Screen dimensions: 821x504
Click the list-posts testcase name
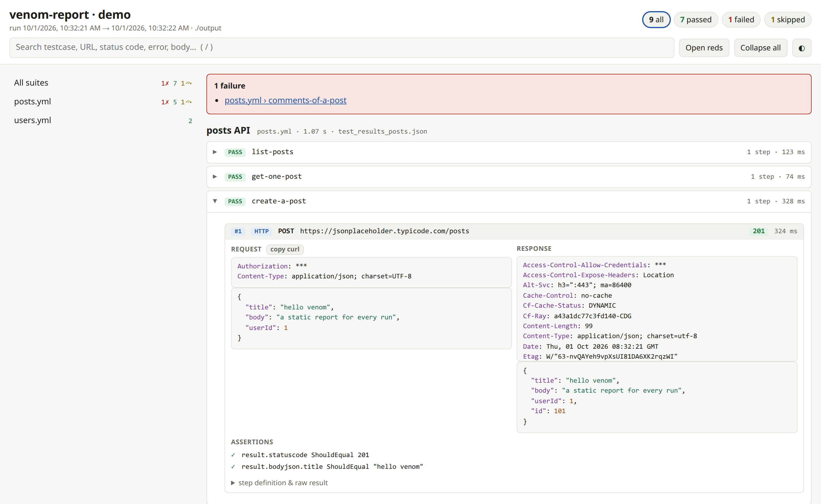(x=272, y=152)
